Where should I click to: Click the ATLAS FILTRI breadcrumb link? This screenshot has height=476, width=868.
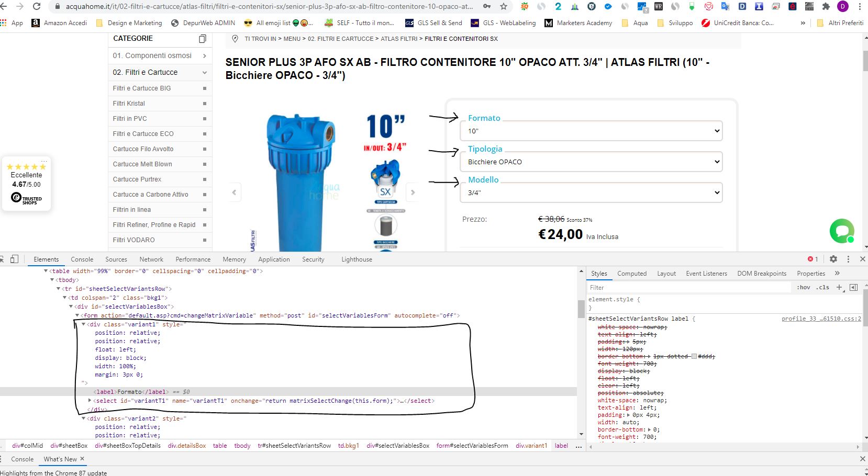pos(399,39)
